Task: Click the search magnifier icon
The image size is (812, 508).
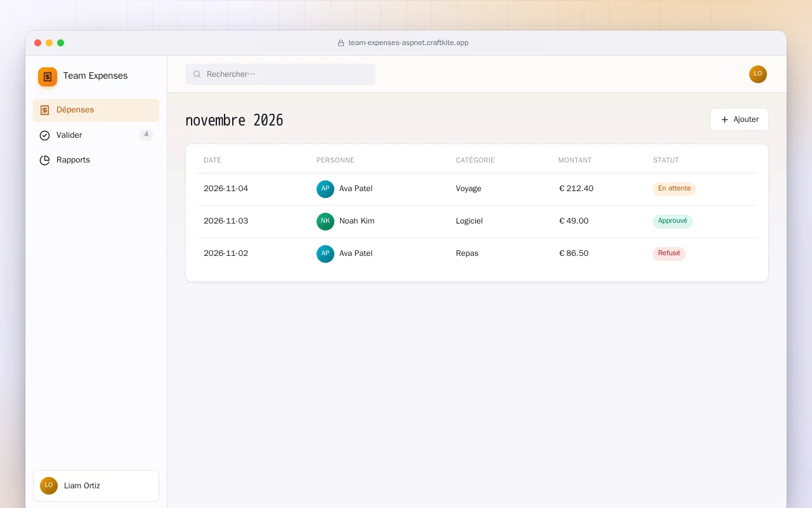Action: click(x=197, y=74)
